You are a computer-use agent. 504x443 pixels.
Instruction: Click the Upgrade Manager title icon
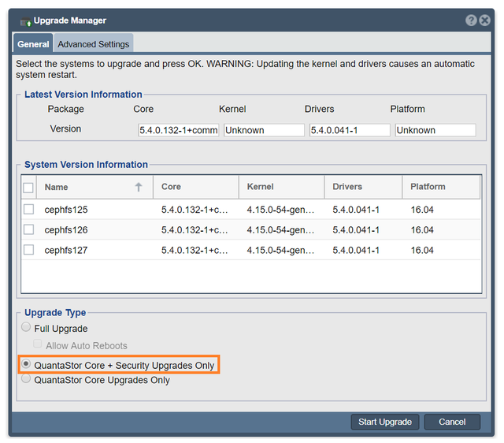(26, 22)
